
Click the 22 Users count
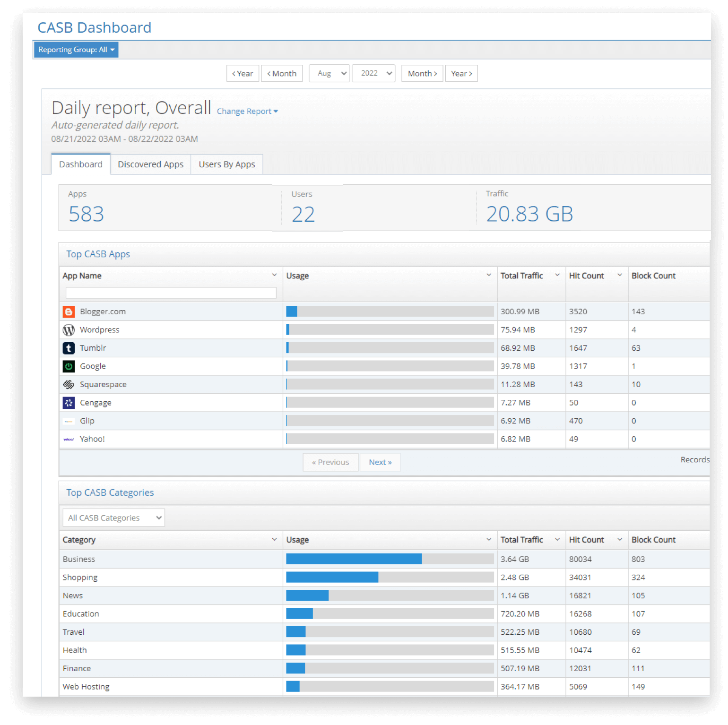(303, 215)
